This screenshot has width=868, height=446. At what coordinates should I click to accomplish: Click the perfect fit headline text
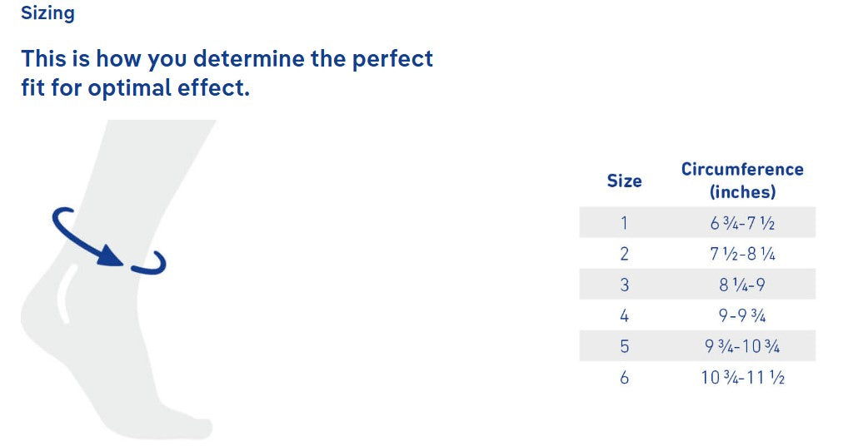point(227,73)
